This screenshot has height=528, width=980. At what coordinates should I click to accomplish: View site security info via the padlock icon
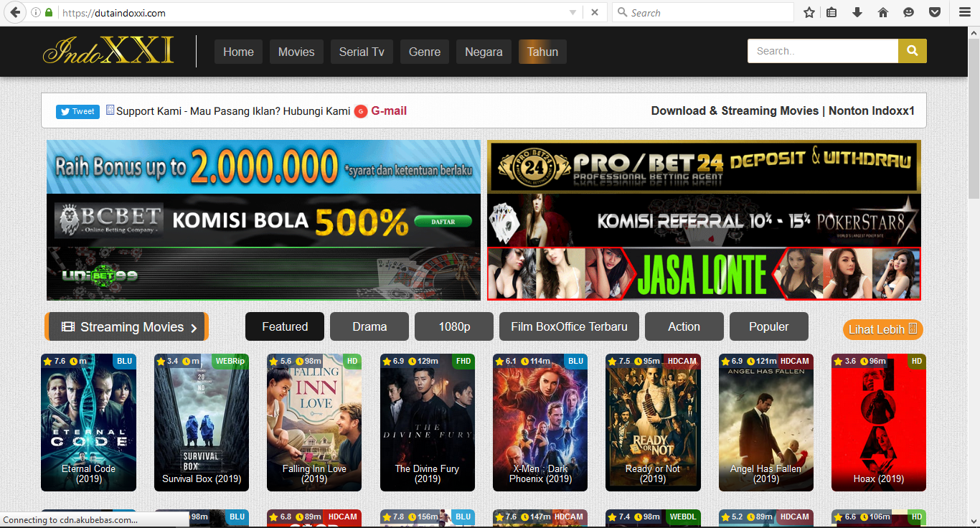48,12
